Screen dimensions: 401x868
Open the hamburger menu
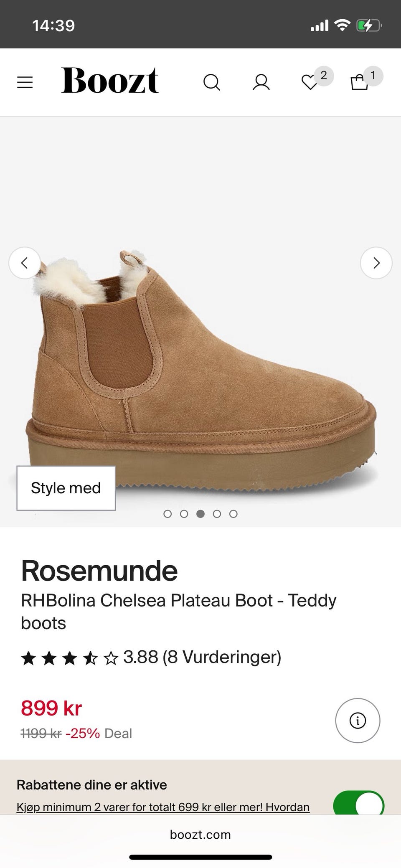25,82
